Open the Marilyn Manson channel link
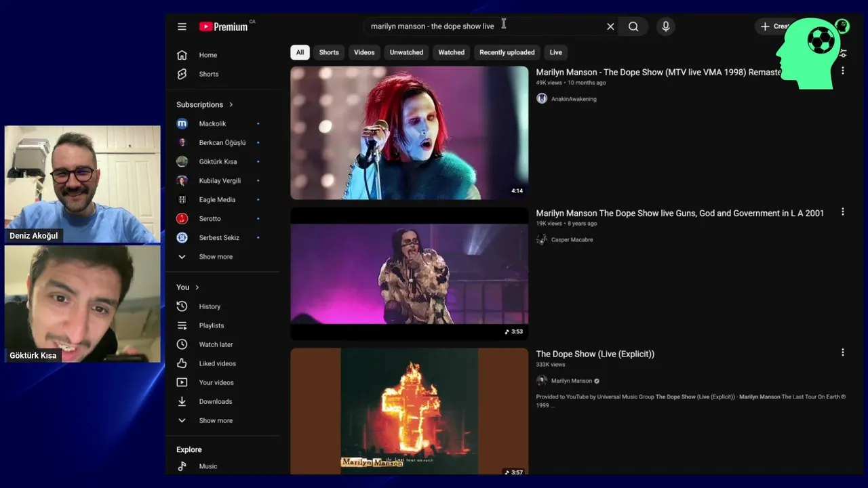The height and width of the screenshot is (488, 868). click(x=572, y=381)
